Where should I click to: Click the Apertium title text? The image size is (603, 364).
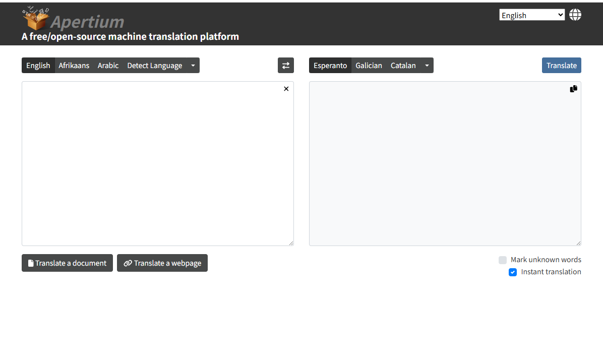pos(87,22)
